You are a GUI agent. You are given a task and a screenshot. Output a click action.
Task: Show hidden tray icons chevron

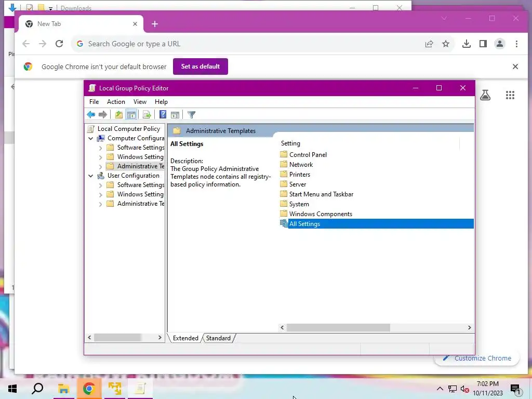(x=440, y=389)
